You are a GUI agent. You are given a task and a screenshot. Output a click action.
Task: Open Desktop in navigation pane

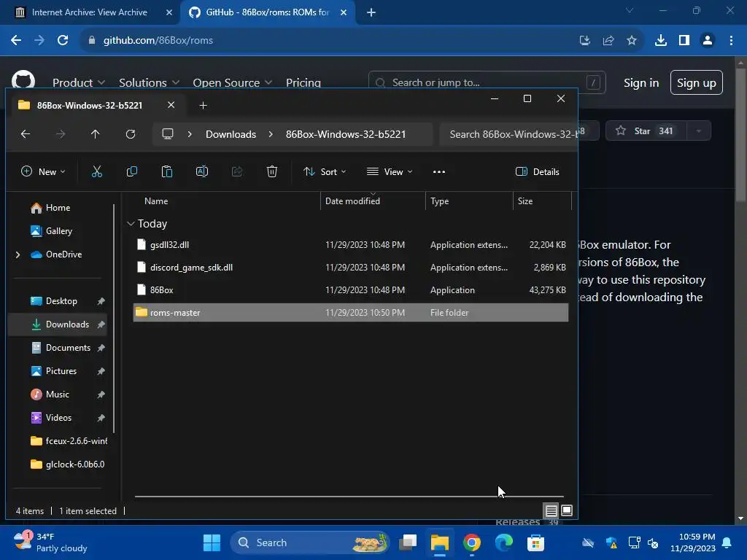tap(61, 301)
